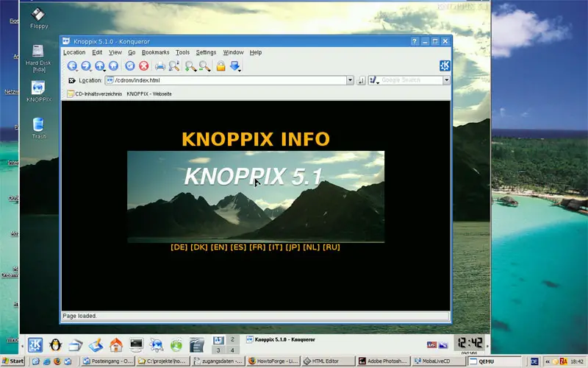Open the Home folder panel icon

[x=116, y=344]
